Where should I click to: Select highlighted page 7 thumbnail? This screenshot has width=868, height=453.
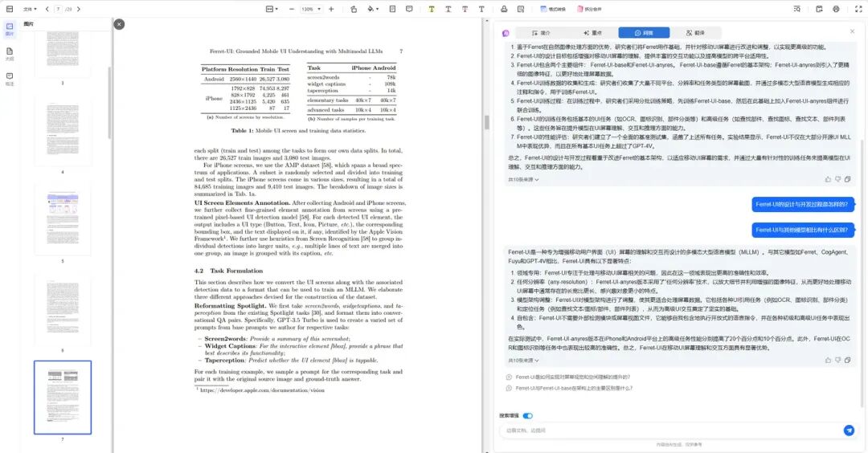[63, 397]
